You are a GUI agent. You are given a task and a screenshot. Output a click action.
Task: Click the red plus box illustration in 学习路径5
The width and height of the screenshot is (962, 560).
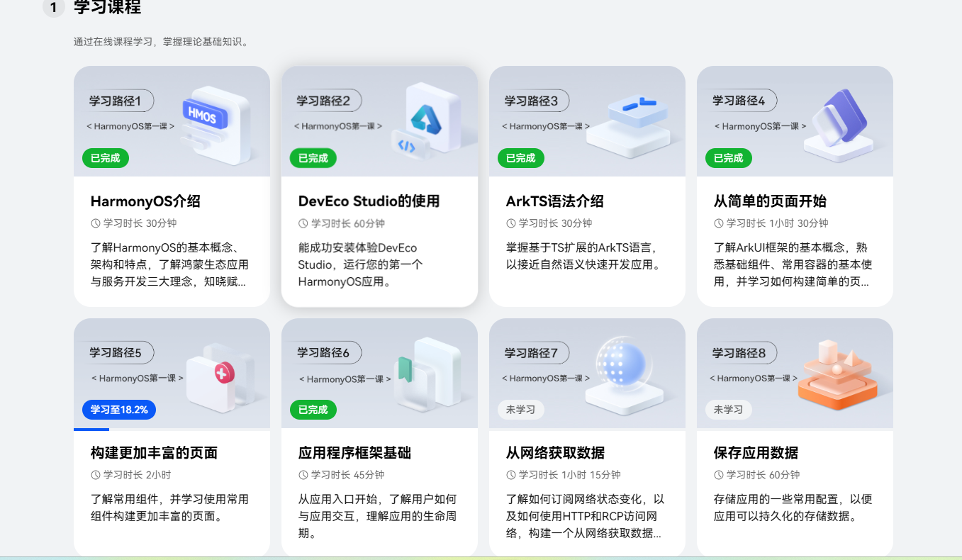coord(220,377)
